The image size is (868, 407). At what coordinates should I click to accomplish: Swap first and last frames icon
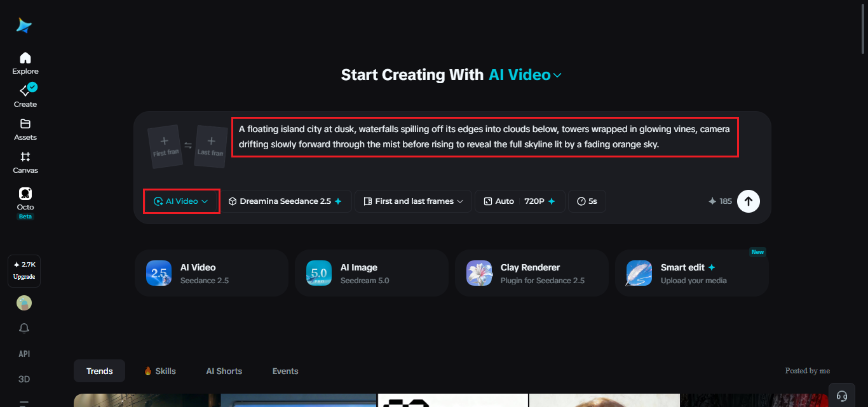[x=188, y=145]
